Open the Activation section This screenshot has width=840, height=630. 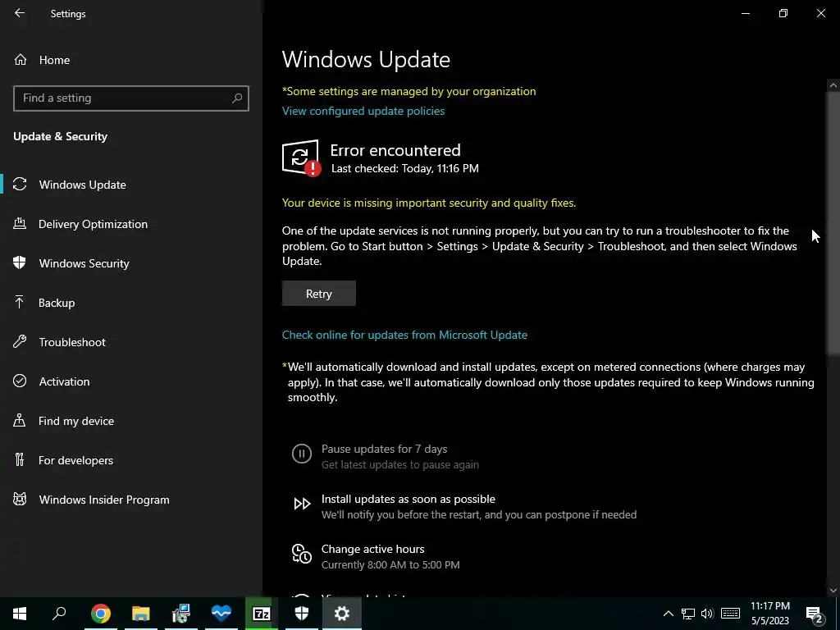point(64,381)
